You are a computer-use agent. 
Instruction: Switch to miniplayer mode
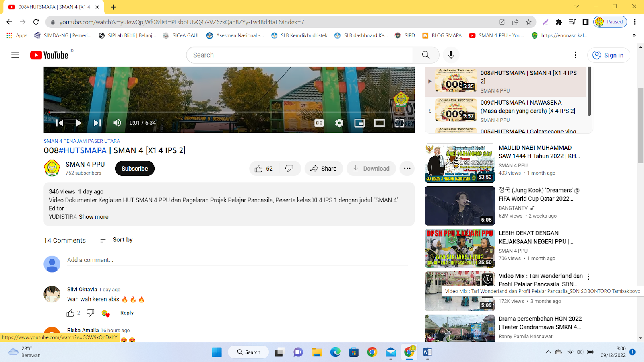click(x=359, y=123)
